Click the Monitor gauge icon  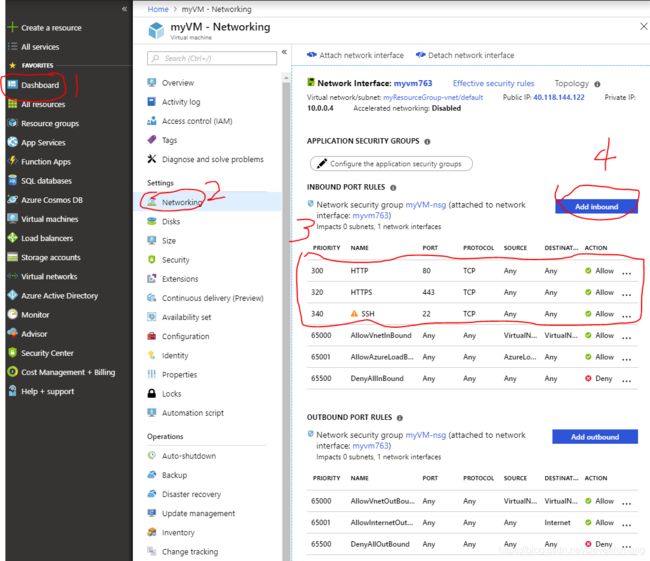tap(12, 314)
